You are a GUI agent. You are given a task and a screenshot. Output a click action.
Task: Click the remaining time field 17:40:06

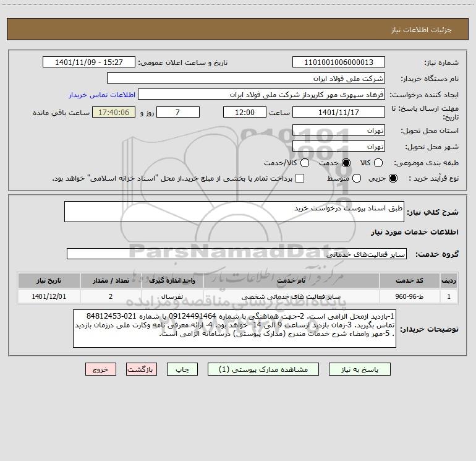pos(114,112)
